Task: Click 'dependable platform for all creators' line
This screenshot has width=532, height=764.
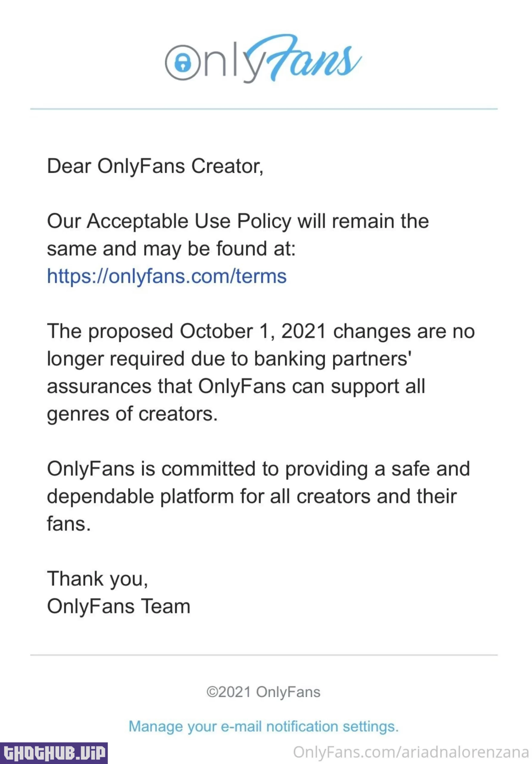Action: pyautogui.click(x=252, y=497)
